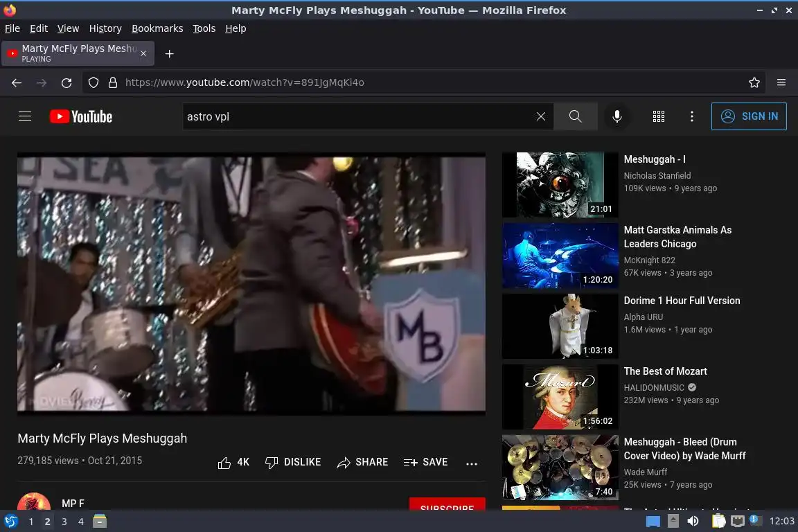Open the File menu
This screenshot has height=532, width=798.
(x=12, y=28)
